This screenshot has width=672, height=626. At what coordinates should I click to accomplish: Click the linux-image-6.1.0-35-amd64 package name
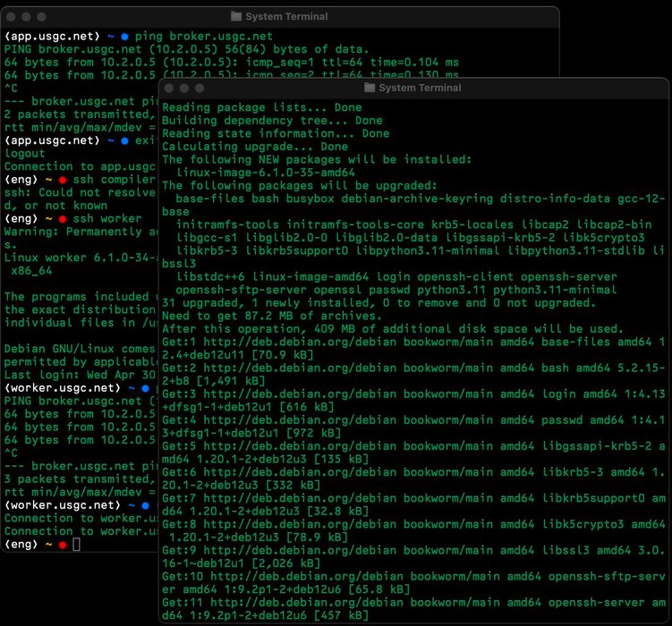pos(266,173)
